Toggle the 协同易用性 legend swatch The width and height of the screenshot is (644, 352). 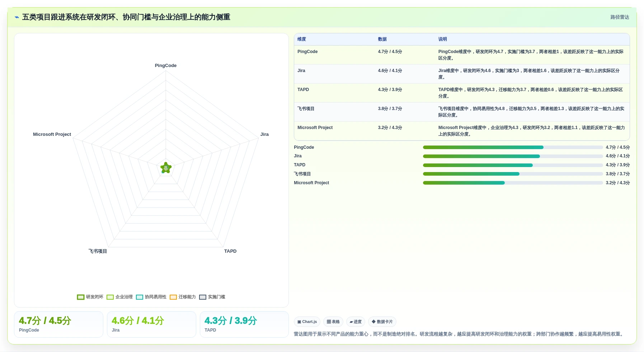(140, 297)
